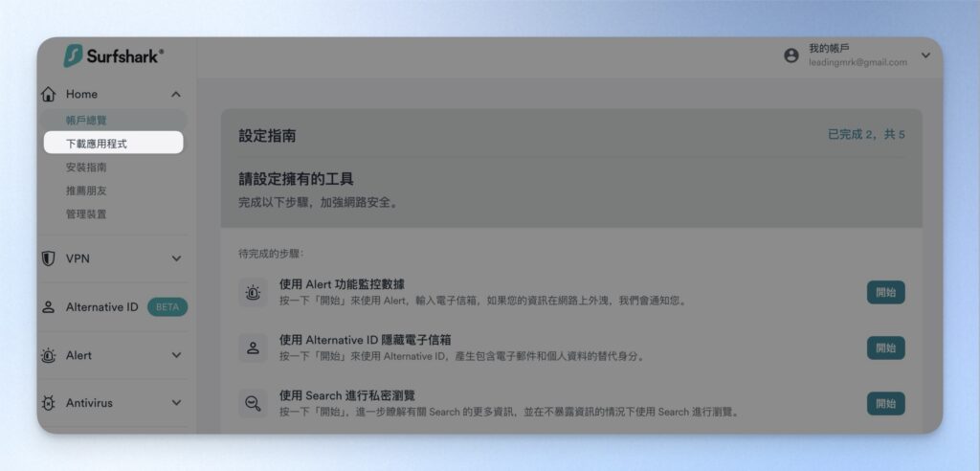This screenshot has height=471, width=980.
Task: Click the 已完成 2，共 5 progress text
Action: click(866, 134)
